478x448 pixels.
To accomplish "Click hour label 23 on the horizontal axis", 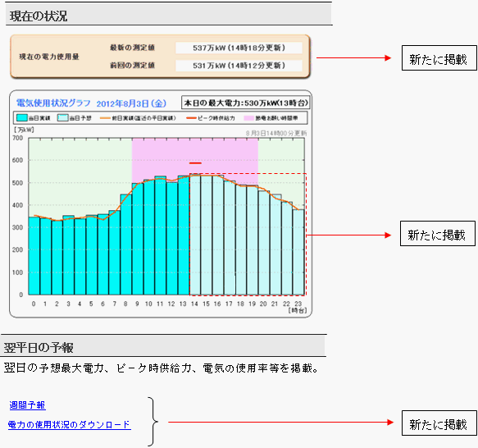I will coord(298,304).
